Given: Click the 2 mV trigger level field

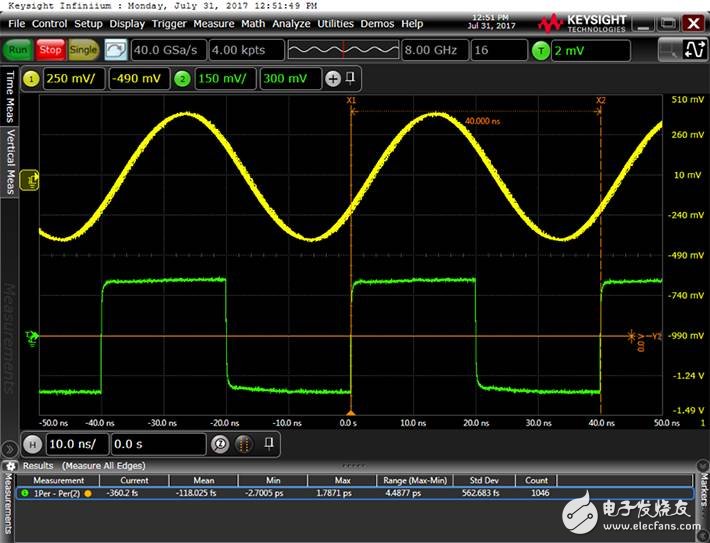Looking at the screenshot, I should coord(590,51).
